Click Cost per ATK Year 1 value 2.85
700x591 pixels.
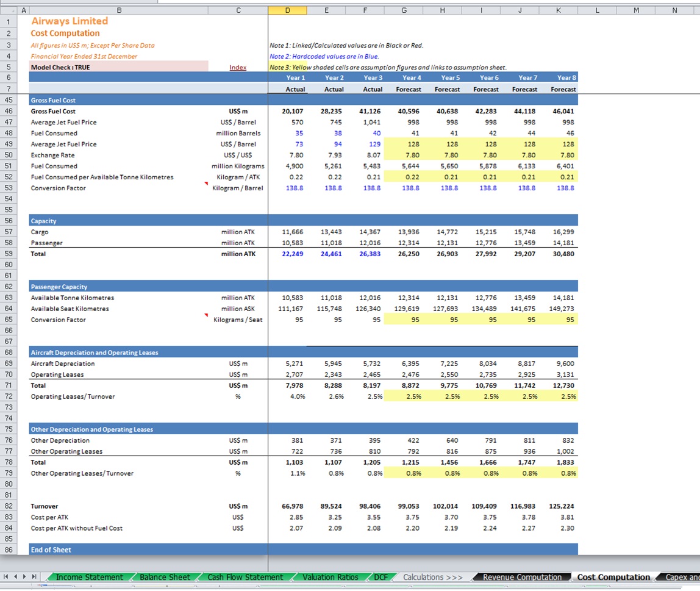(296, 517)
